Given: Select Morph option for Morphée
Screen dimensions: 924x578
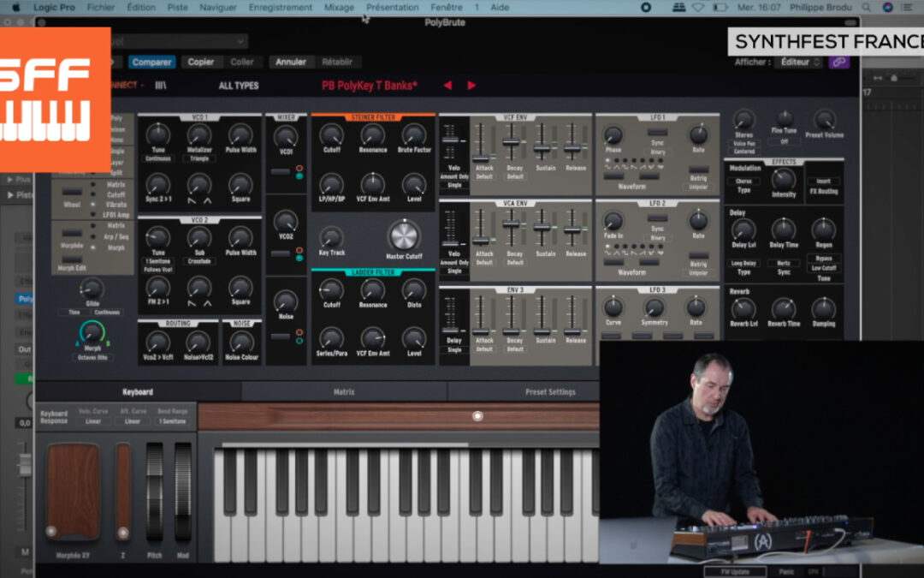Looking at the screenshot, I should coord(116,247).
